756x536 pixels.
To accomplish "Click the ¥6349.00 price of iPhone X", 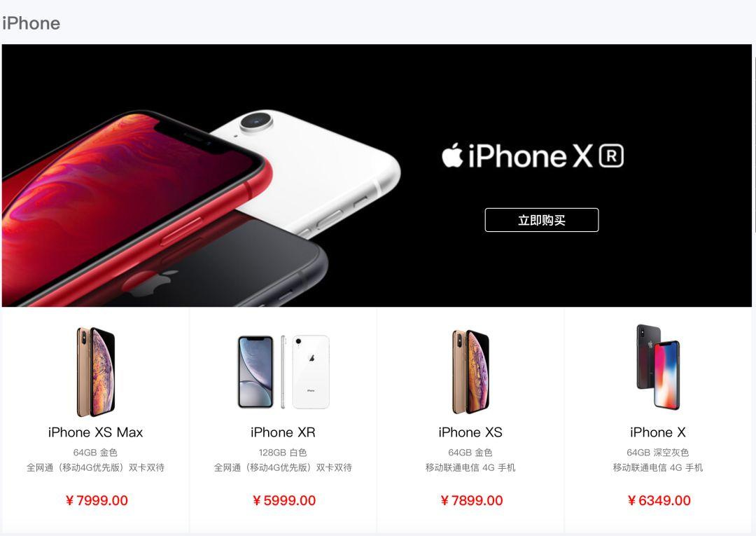I will coord(659,500).
